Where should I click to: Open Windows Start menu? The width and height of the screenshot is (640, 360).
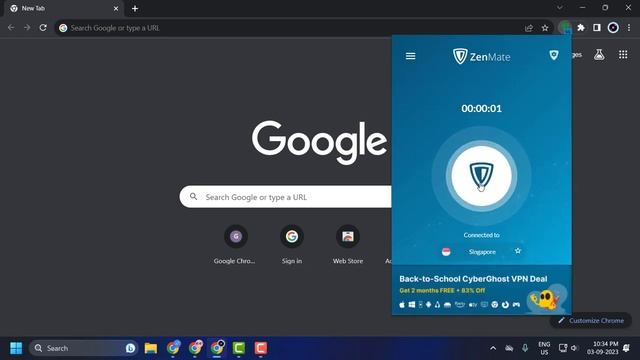point(16,348)
